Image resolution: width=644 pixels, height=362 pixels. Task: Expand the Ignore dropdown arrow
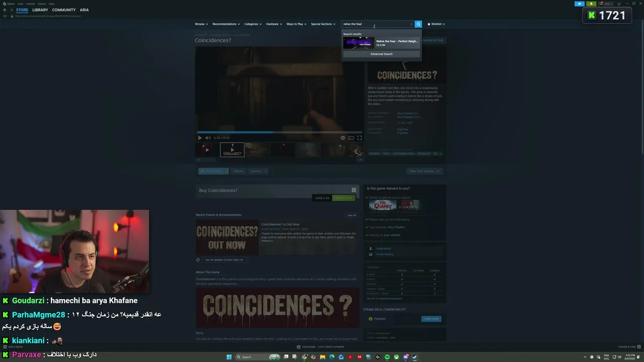coord(266,171)
